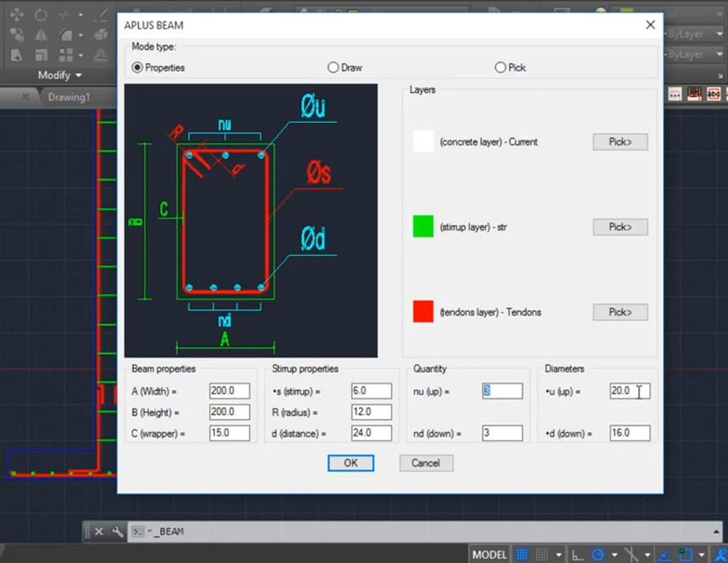Open command line customize wrench
The width and height of the screenshot is (728, 563).
(x=117, y=532)
